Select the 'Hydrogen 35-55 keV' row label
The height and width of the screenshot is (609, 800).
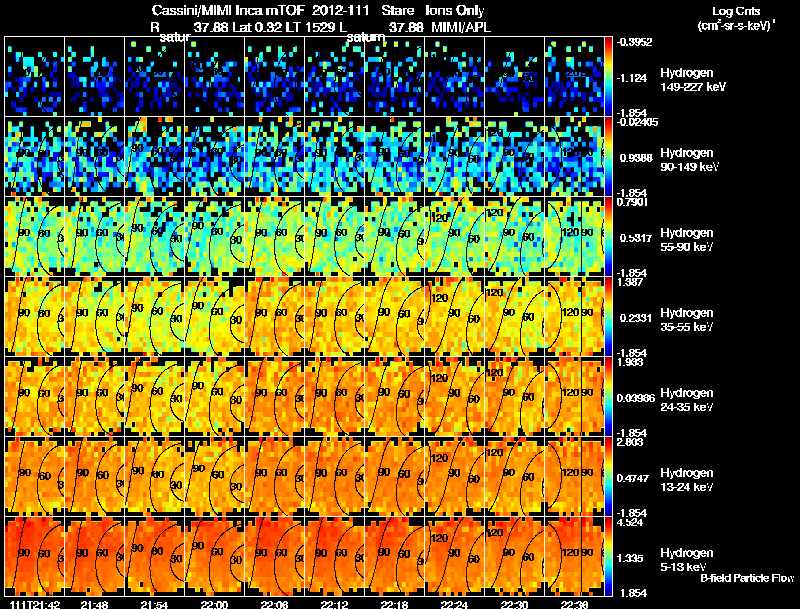tap(687, 320)
